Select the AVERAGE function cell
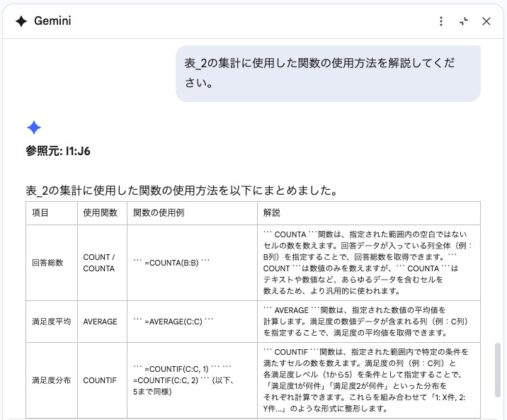The width and height of the screenshot is (507, 420). 102,321
